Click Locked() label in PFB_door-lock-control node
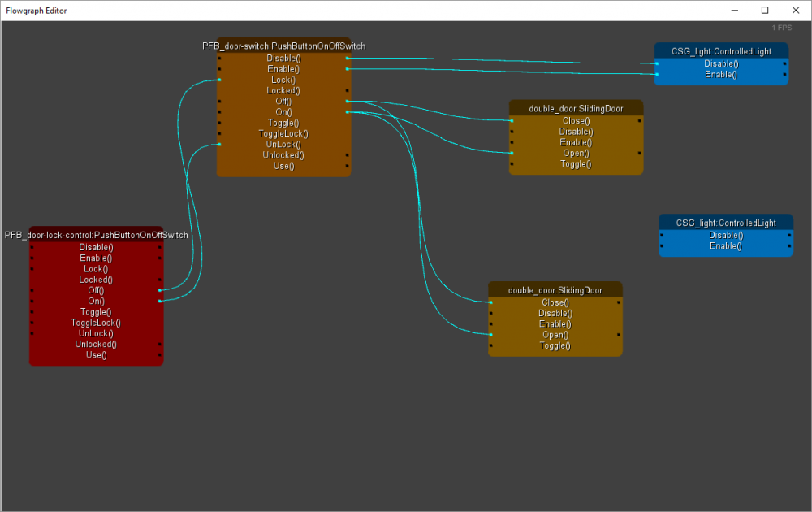Screen dimensions: 812x512 click(96, 280)
